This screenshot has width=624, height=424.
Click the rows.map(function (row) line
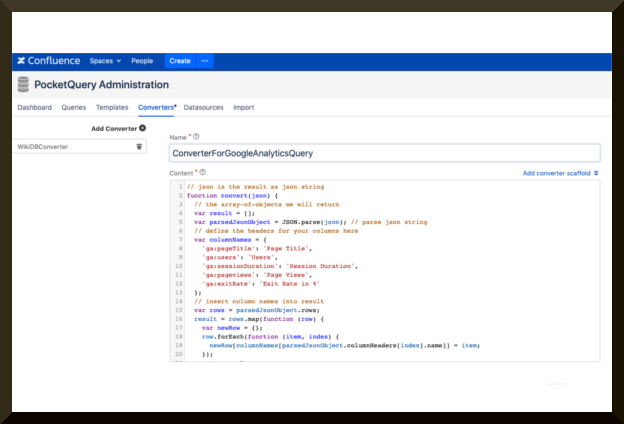[259, 319]
